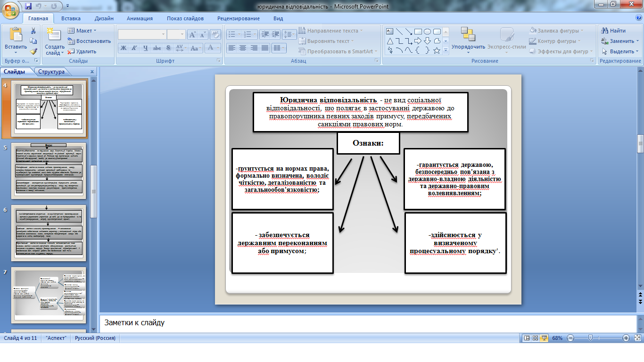Toggle Italic formatting
Viewport: 644px width, 362px height.
pos(134,48)
